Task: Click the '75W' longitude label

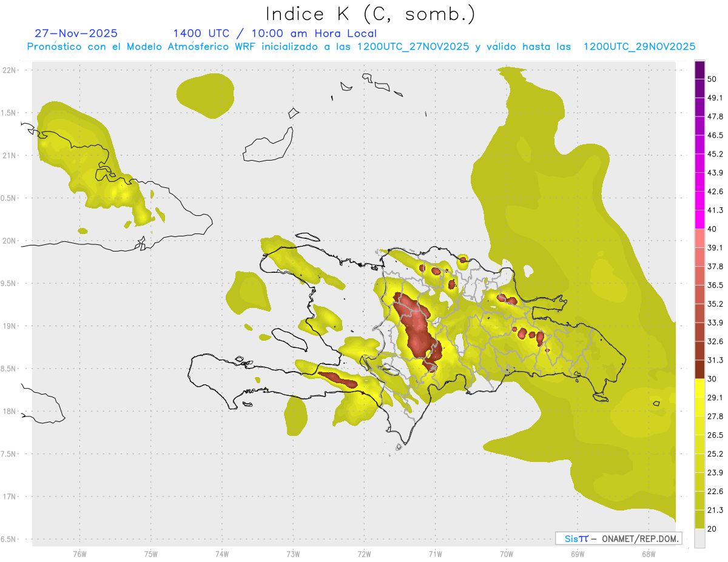Action: tap(151, 554)
